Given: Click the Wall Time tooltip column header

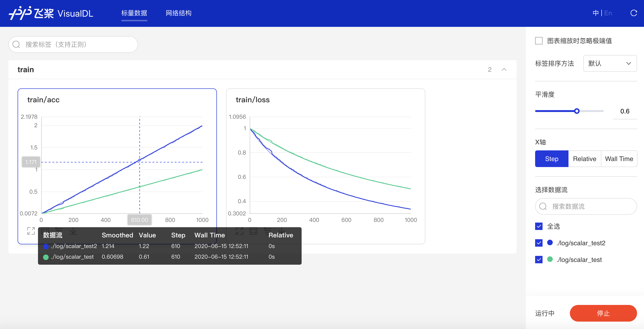Looking at the screenshot, I should (210, 235).
